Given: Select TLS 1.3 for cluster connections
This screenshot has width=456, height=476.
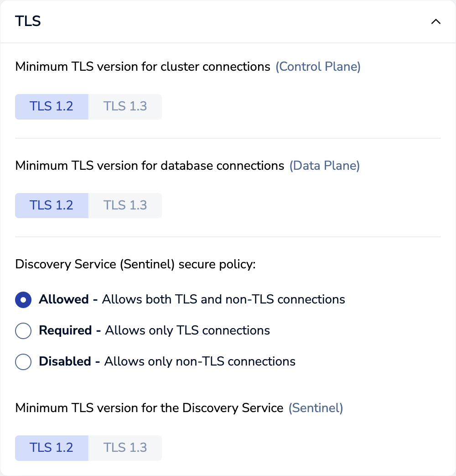Looking at the screenshot, I should pyautogui.click(x=125, y=106).
